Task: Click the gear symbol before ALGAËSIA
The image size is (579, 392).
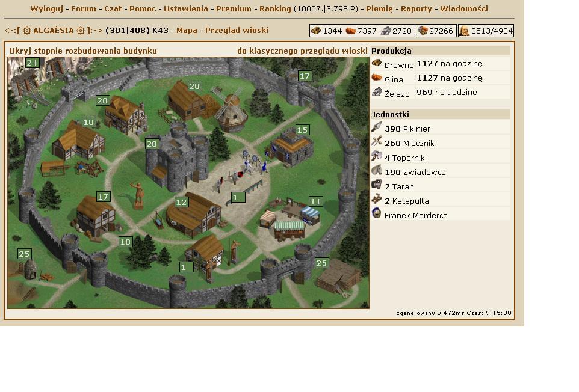Action: (27, 31)
